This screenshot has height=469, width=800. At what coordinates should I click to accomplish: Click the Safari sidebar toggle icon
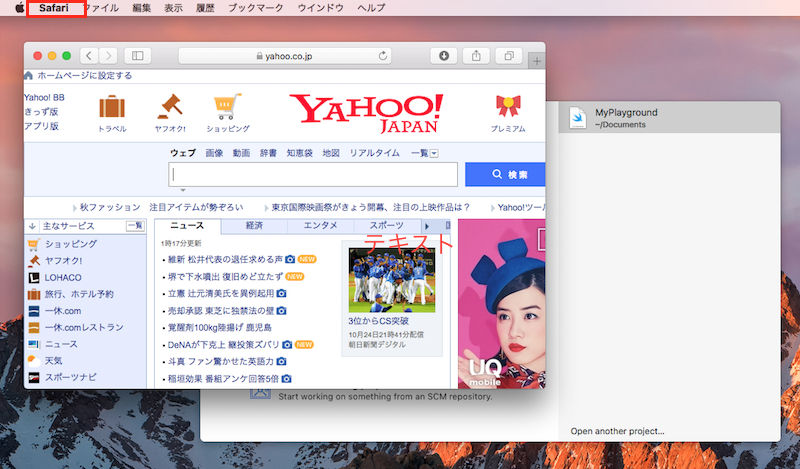click(136, 56)
